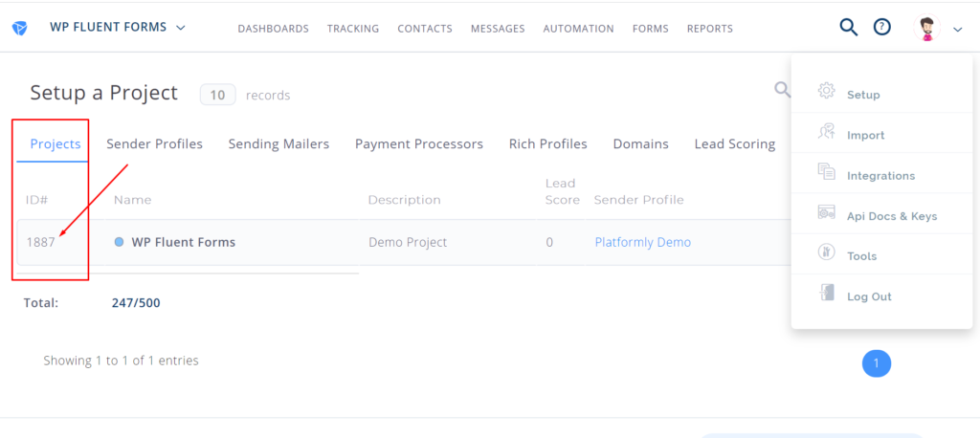Image resolution: width=980 pixels, height=438 pixels.
Task: Click the user avatar picture
Action: (926, 28)
